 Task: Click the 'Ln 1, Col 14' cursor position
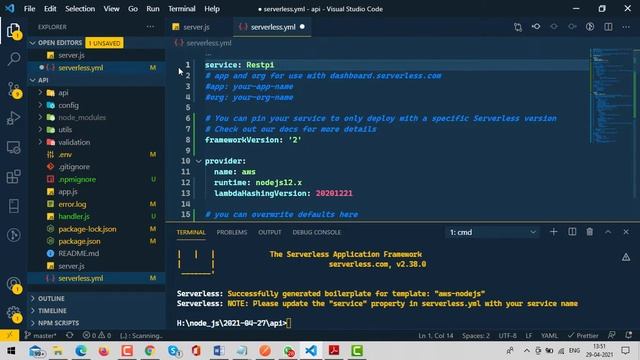pos(436,336)
